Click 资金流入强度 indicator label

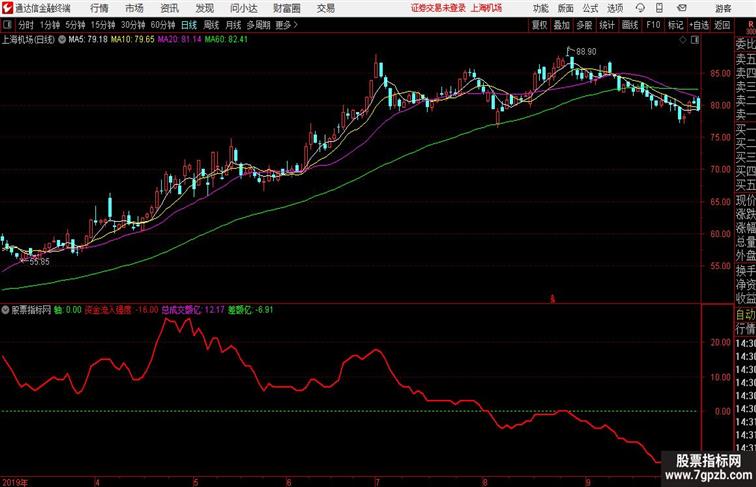pos(108,310)
